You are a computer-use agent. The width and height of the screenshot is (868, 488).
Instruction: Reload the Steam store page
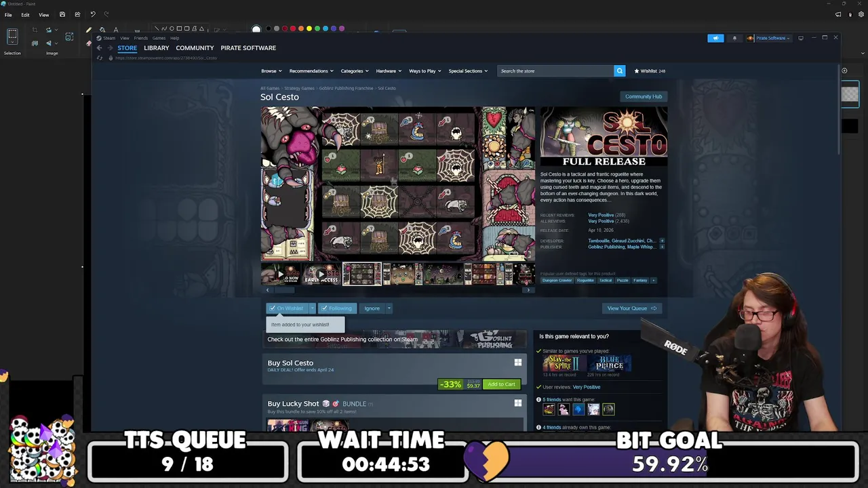pyautogui.click(x=99, y=58)
